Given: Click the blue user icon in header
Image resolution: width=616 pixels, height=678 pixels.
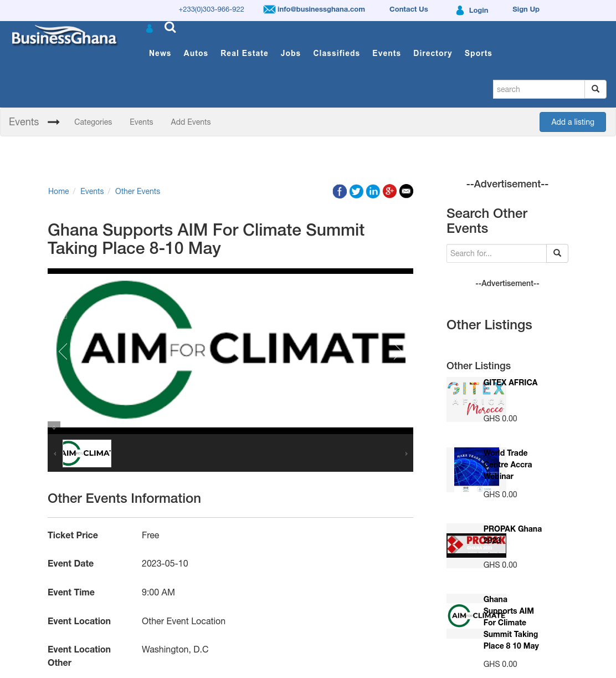Looking at the screenshot, I should click(x=149, y=28).
